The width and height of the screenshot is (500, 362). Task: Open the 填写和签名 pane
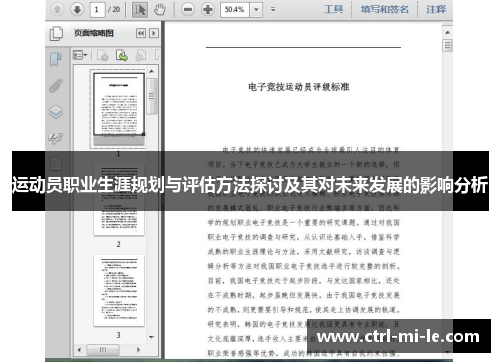point(384,9)
